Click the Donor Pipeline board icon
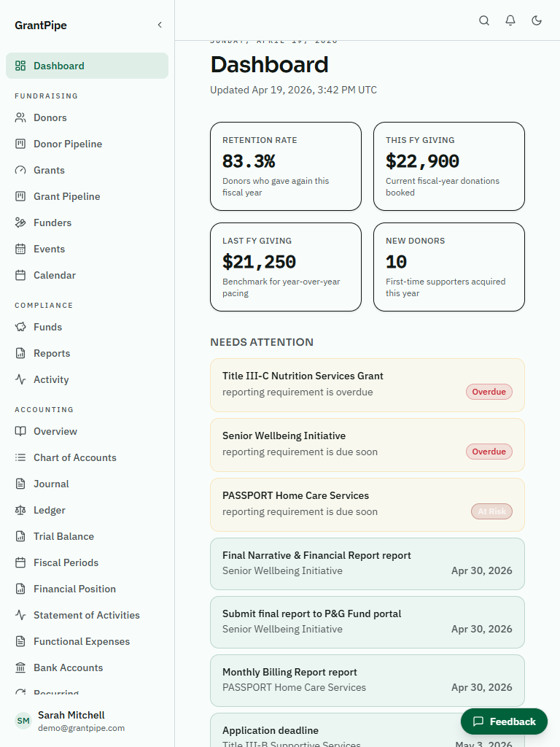560x747 pixels. click(20, 144)
